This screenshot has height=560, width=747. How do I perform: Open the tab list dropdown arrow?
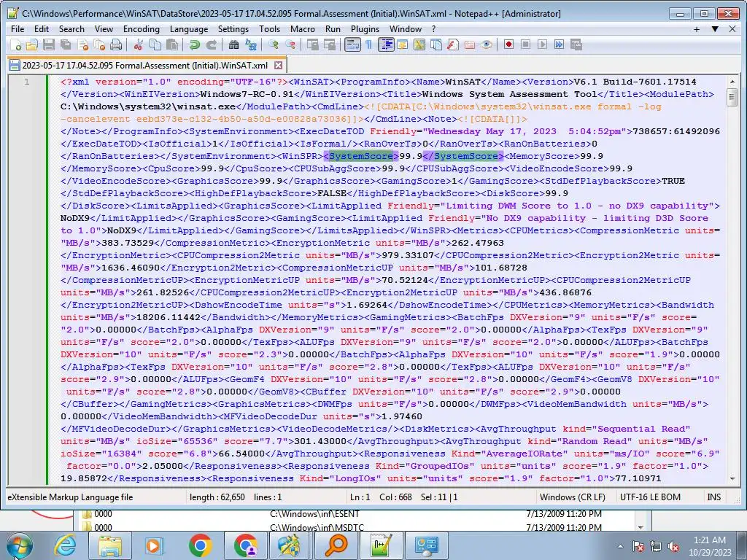pyautogui.click(x=715, y=29)
